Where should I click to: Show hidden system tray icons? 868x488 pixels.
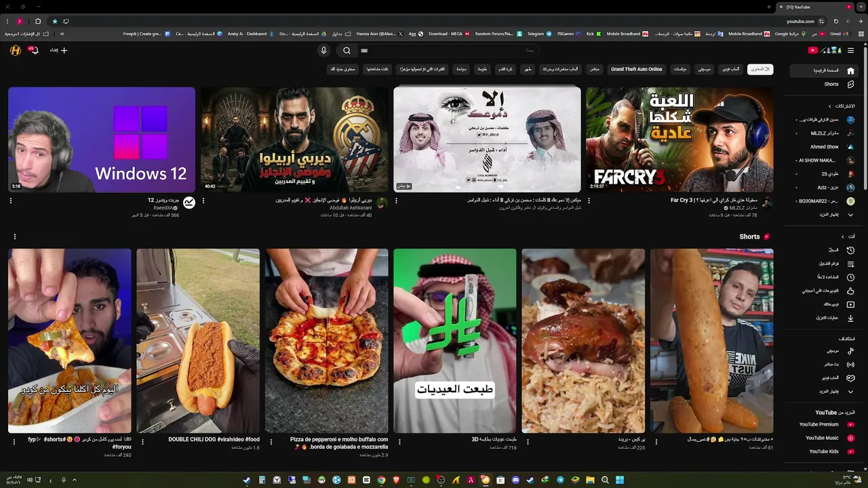coord(75,480)
